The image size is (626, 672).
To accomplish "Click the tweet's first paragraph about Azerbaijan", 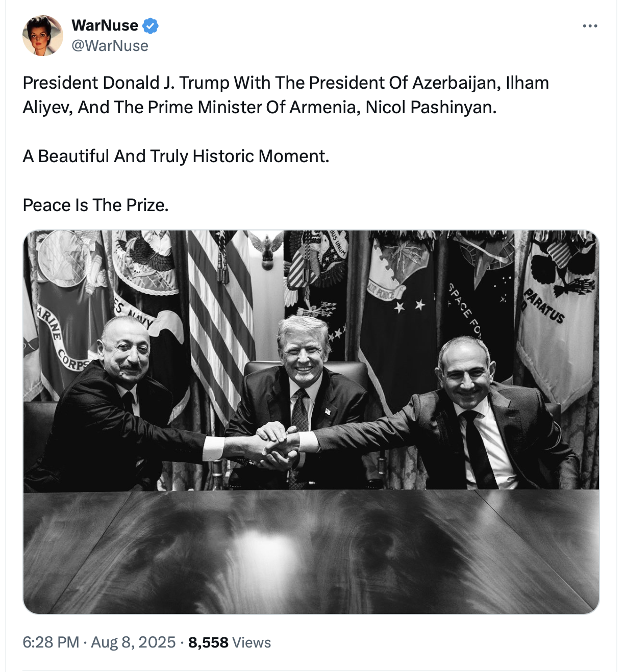I will [285, 95].
